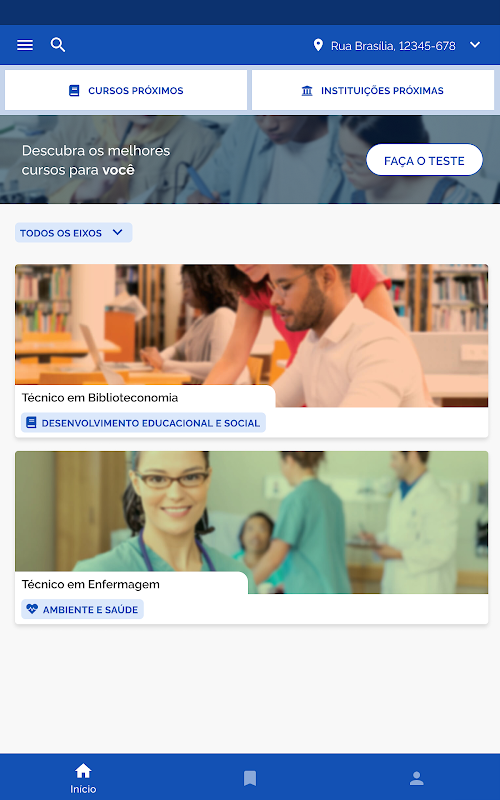Image resolution: width=500 pixels, height=800 pixels.
Task: Open the hamburger menu
Action: (24, 45)
